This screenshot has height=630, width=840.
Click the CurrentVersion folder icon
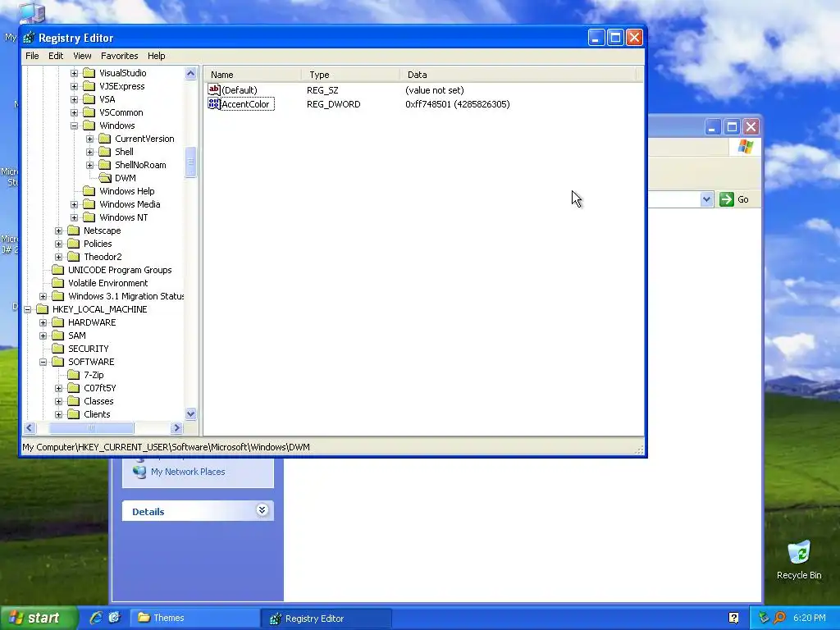pyautogui.click(x=105, y=139)
